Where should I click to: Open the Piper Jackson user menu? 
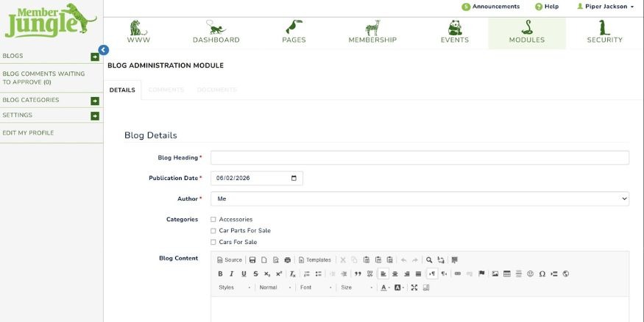(x=605, y=7)
